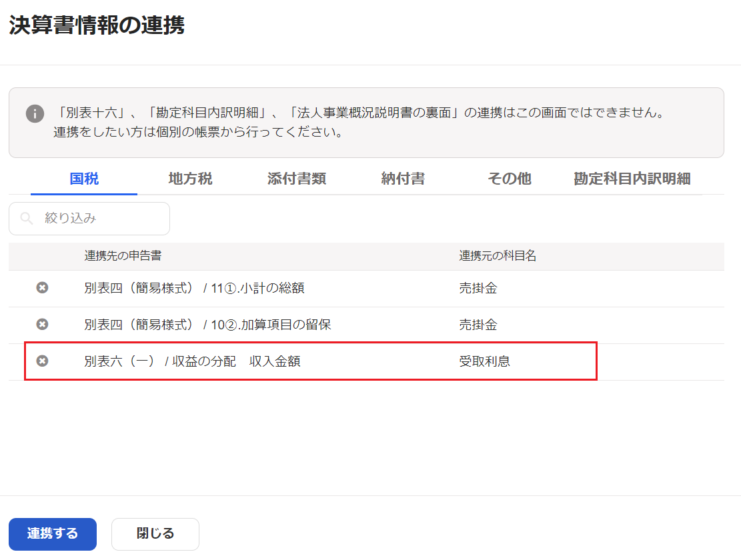Image resolution: width=741 pixels, height=560 pixels.
Task: Switch to the 国税 tab
Action: (x=84, y=179)
